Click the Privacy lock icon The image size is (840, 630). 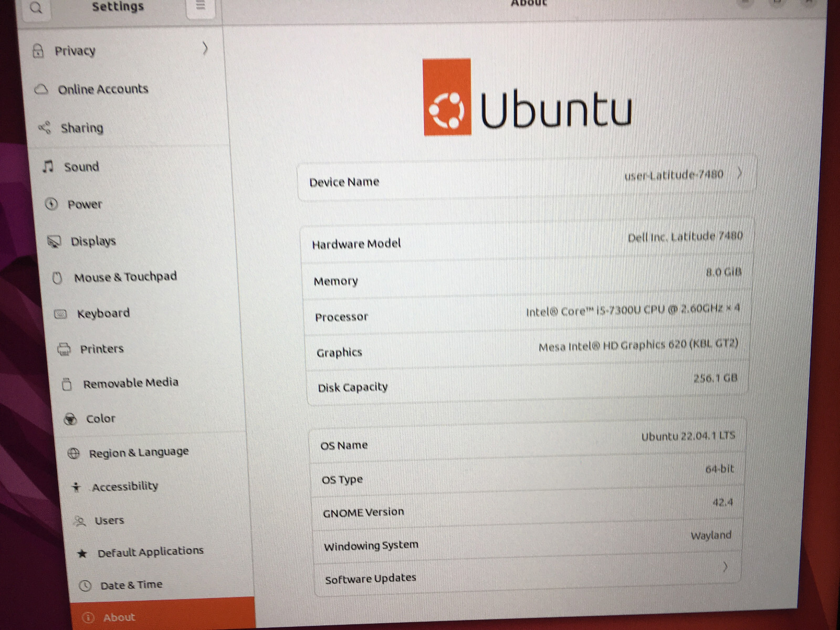click(38, 51)
